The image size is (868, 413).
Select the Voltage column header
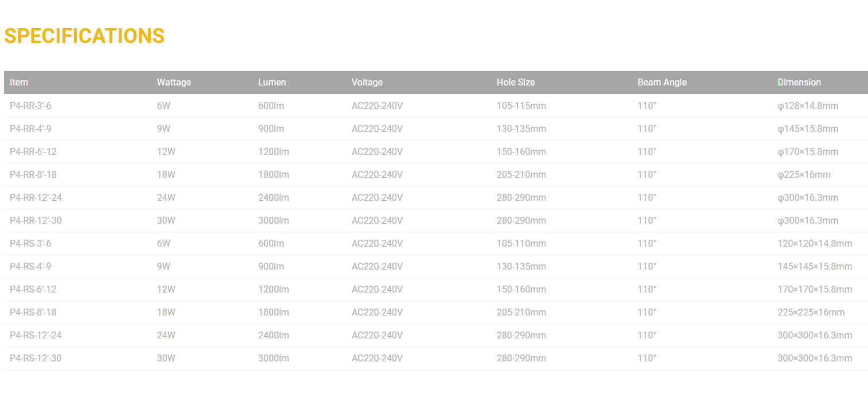[367, 83]
